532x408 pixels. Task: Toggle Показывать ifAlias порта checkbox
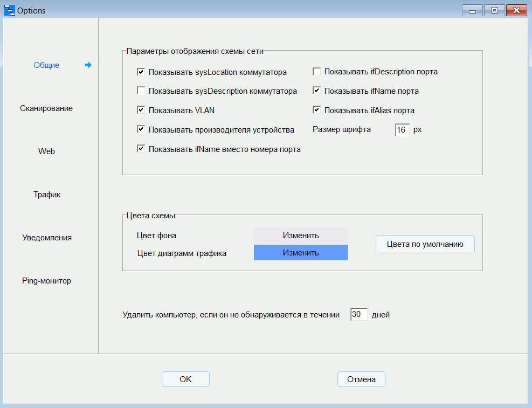pyautogui.click(x=317, y=110)
